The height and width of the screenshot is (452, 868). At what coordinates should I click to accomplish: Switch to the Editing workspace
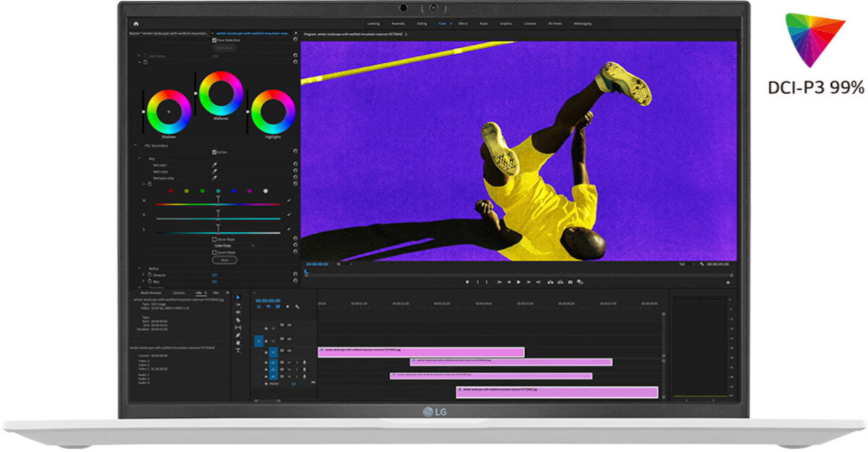click(422, 23)
